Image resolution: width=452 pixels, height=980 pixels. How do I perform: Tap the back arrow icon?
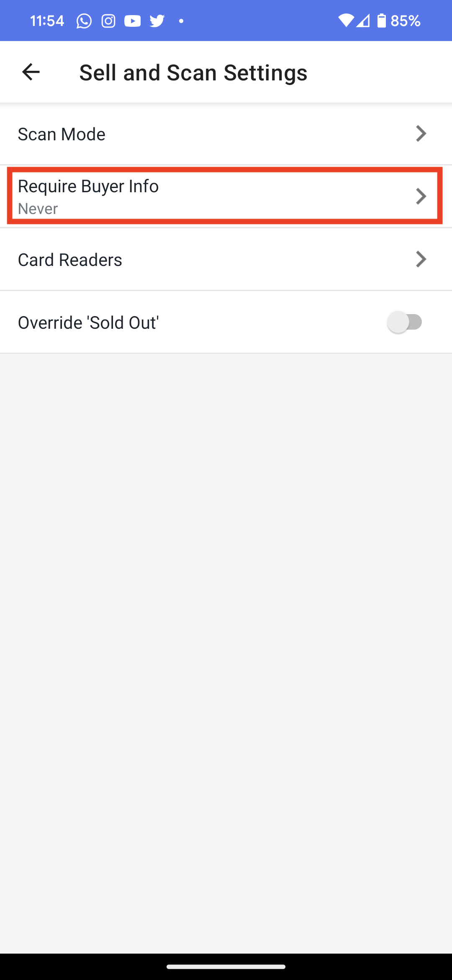(31, 72)
